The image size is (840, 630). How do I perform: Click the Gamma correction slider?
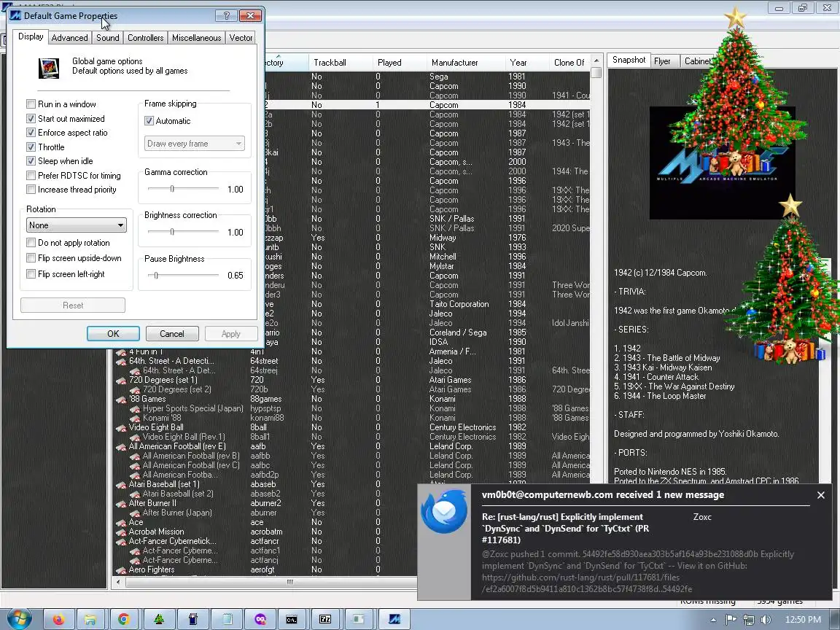pos(183,189)
